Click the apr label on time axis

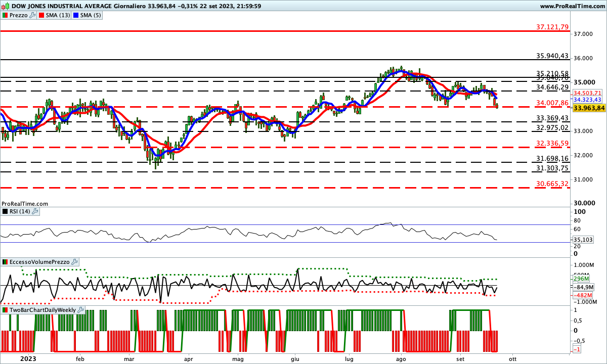tap(189, 358)
